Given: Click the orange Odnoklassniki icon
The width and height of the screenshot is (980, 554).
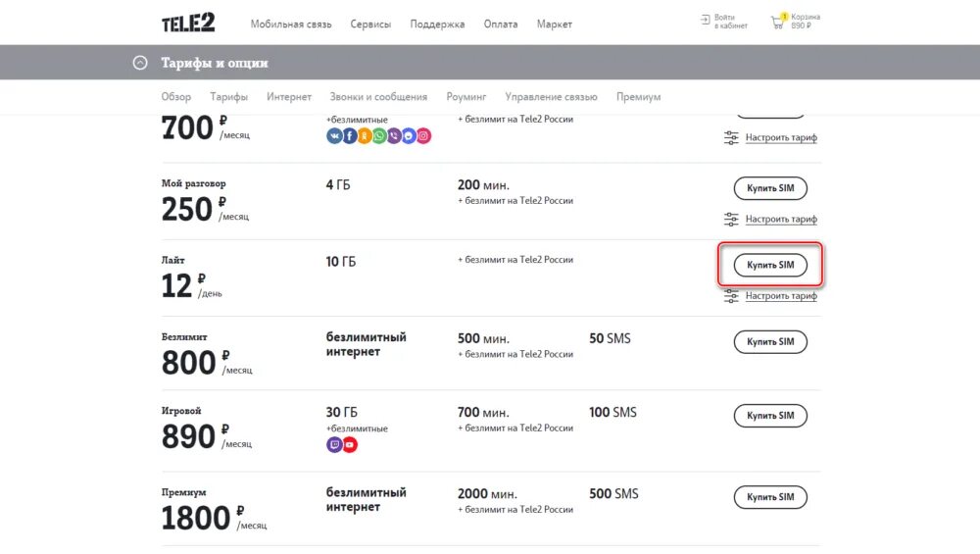Looking at the screenshot, I should point(365,135).
